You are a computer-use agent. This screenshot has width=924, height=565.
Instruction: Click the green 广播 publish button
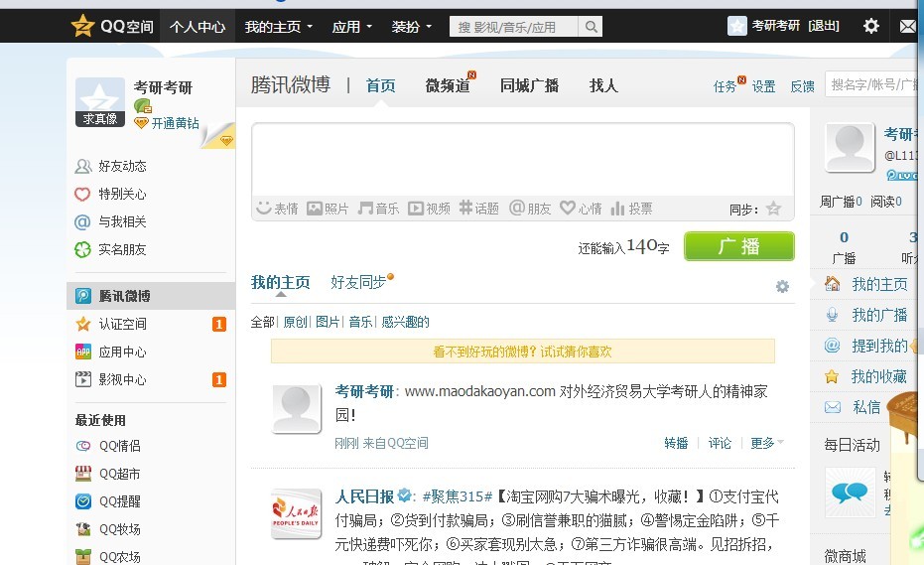pyautogui.click(x=739, y=246)
